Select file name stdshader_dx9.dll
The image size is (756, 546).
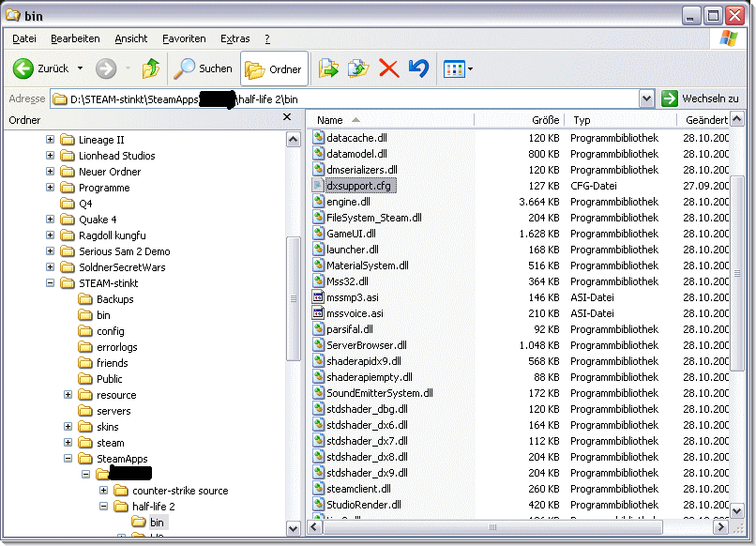pyautogui.click(x=367, y=473)
